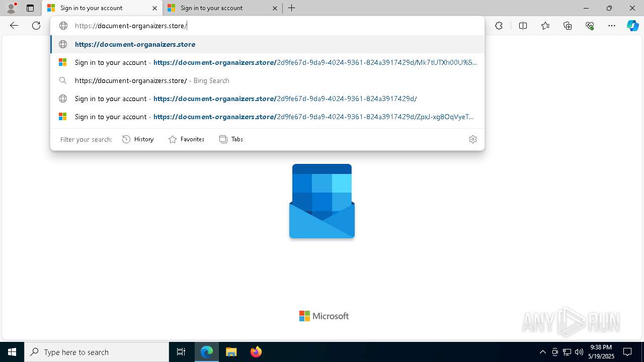The height and width of the screenshot is (362, 644).
Task: Close the second Sign in to your account tab
Action: (275, 8)
